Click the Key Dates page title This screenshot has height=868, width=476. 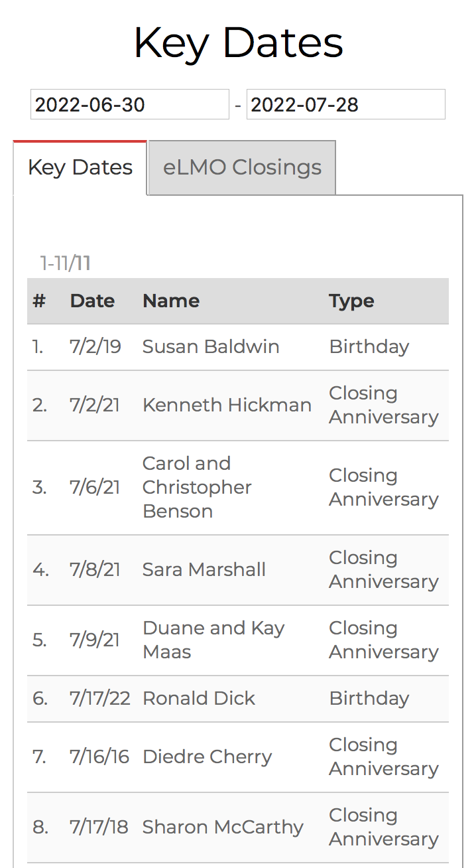tap(238, 42)
